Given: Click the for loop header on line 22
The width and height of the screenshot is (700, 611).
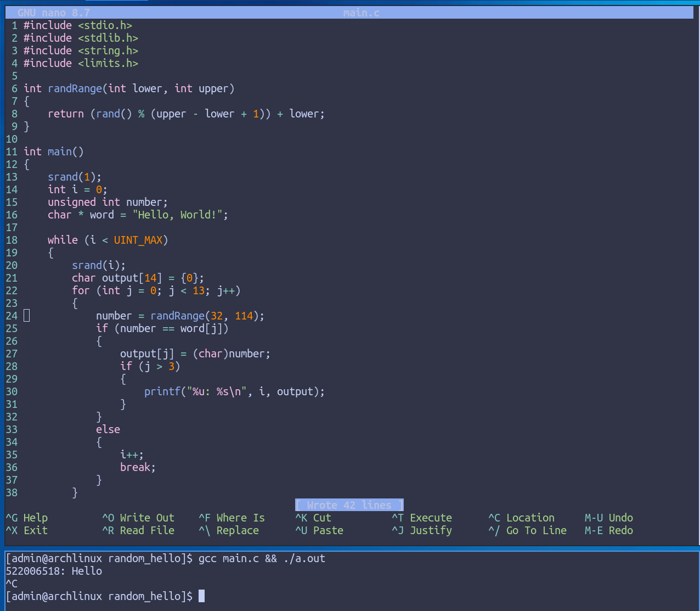Looking at the screenshot, I should click(156, 290).
